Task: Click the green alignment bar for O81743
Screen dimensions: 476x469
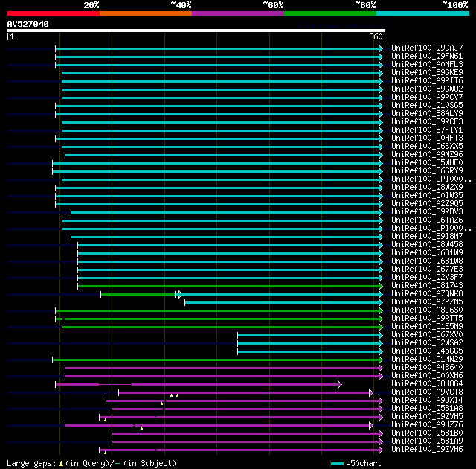Action: [x=228, y=286]
